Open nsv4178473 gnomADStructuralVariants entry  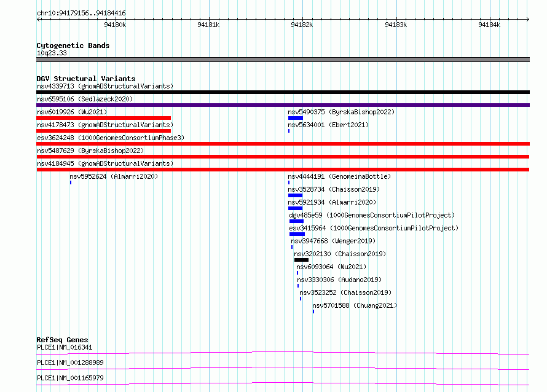[105, 125]
